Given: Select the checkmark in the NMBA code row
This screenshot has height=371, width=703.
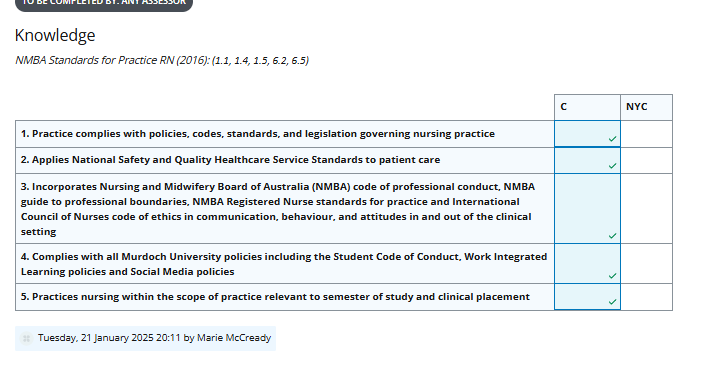Looking at the screenshot, I should pyautogui.click(x=612, y=236).
